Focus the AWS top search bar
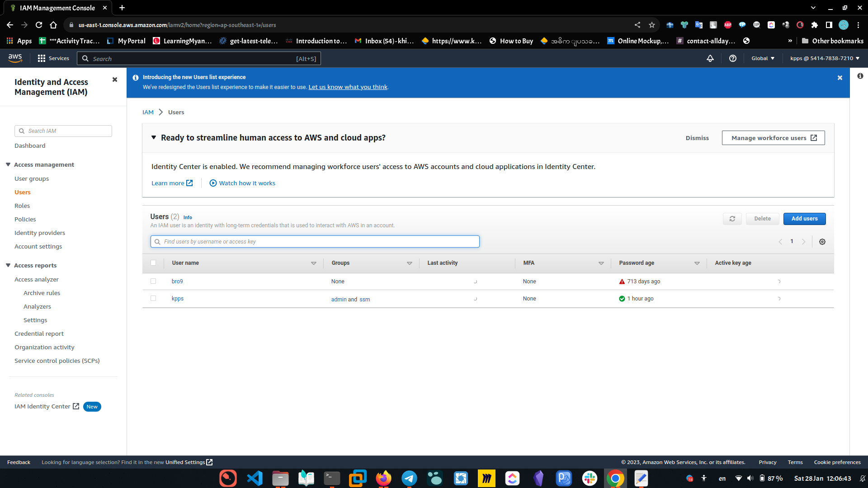This screenshot has width=868, height=488. (199, 58)
